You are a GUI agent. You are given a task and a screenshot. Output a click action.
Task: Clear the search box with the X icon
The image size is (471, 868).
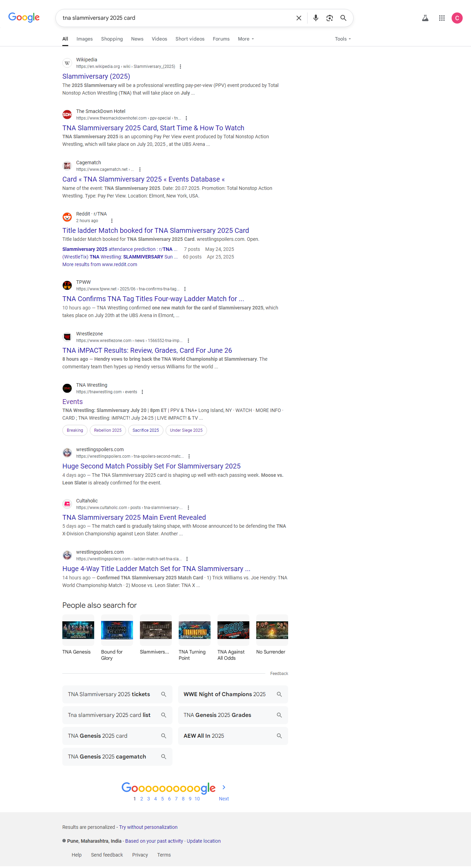[299, 18]
